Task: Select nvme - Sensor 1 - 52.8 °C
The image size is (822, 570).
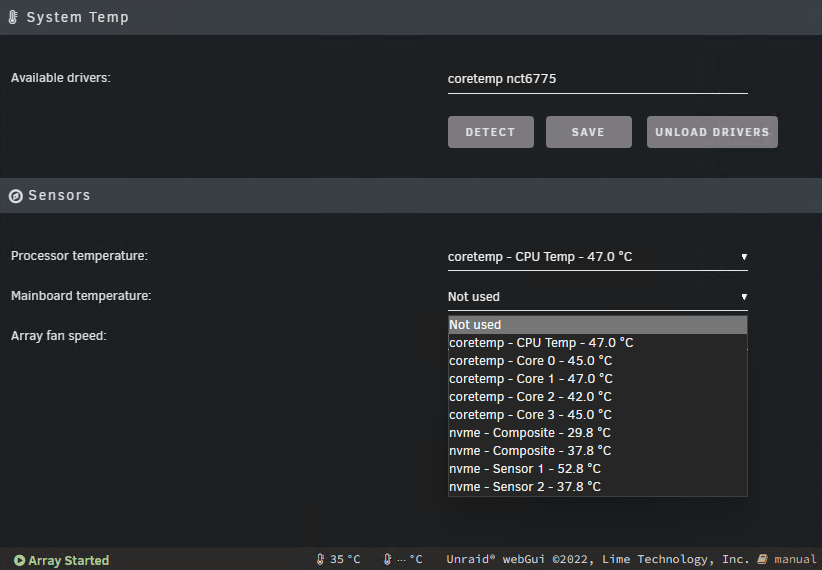Action: pos(598,469)
